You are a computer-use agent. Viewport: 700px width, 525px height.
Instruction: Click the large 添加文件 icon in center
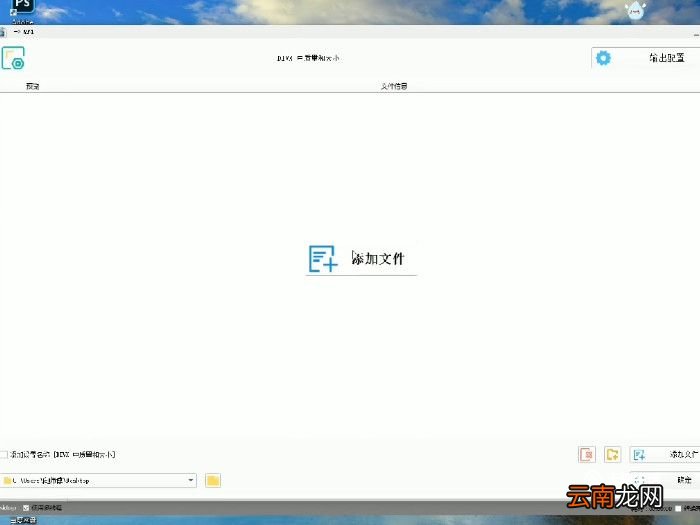click(323, 258)
